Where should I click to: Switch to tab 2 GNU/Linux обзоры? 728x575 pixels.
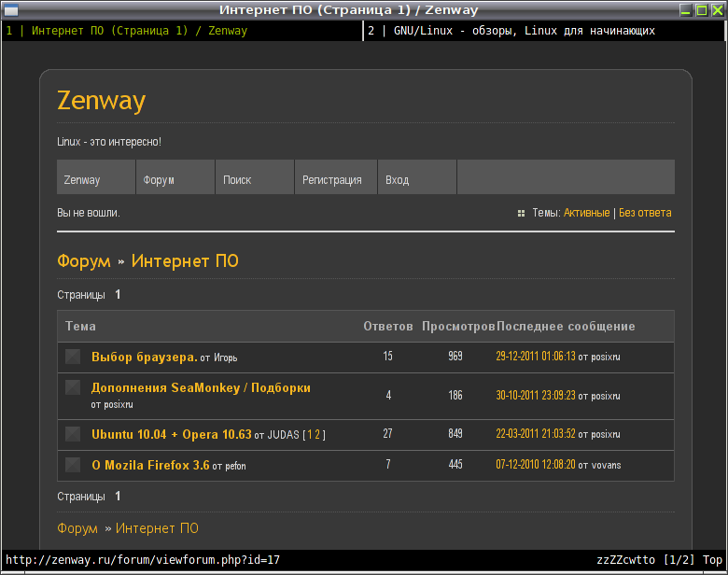[x=544, y=31]
